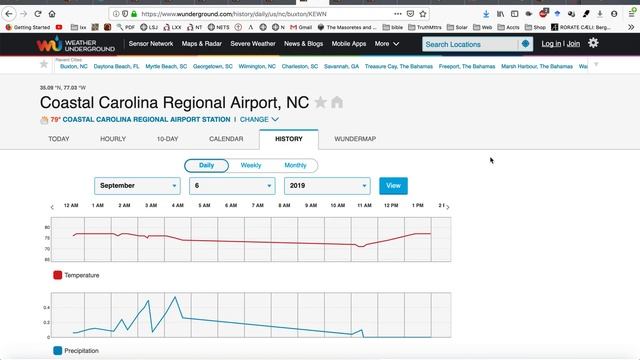Open the day dropdown showing 6
Viewport: 640px width, 360px height.
[x=232, y=186]
